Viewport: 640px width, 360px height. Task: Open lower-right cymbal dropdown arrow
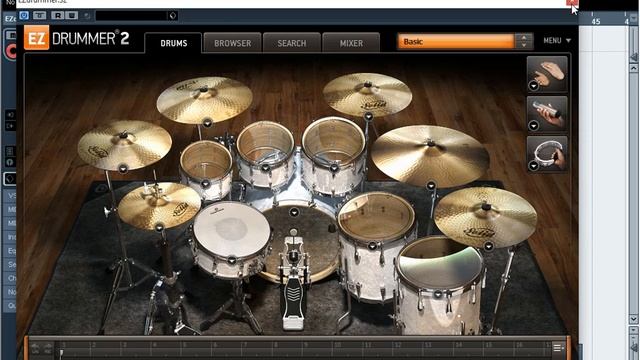[489, 246]
